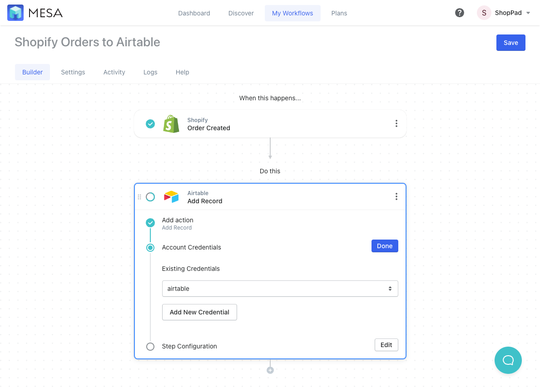Click the Airtable step status circle

[150, 197]
